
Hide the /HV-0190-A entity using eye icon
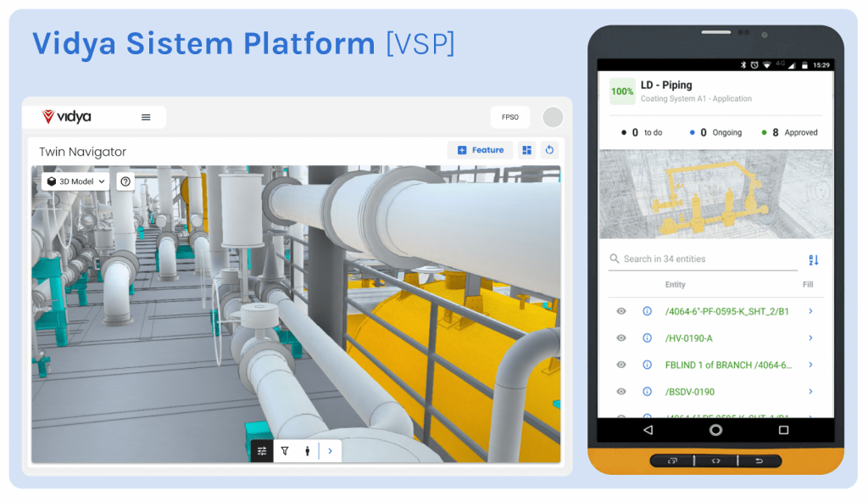[621, 338]
